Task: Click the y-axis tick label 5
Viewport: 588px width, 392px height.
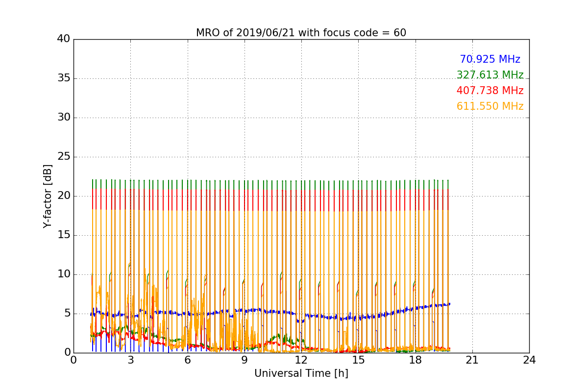Action: (x=67, y=314)
